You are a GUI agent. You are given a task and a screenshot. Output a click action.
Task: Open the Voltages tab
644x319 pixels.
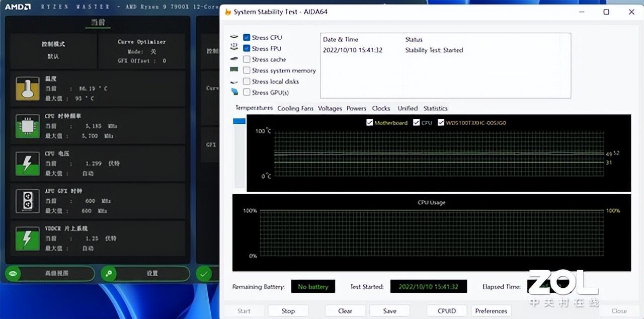point(330,108)
